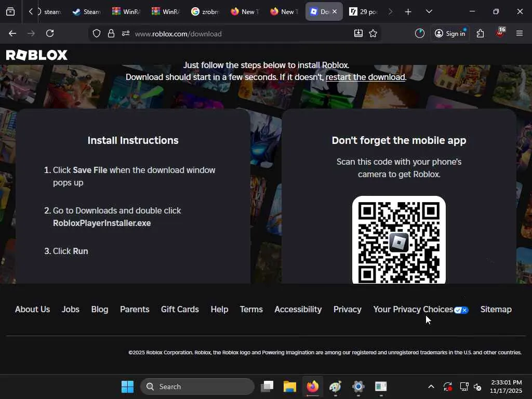The width and height of the screenshot is (532, 399).
Task: Open the last taskbar window app icon
Action: pos(381,387)
